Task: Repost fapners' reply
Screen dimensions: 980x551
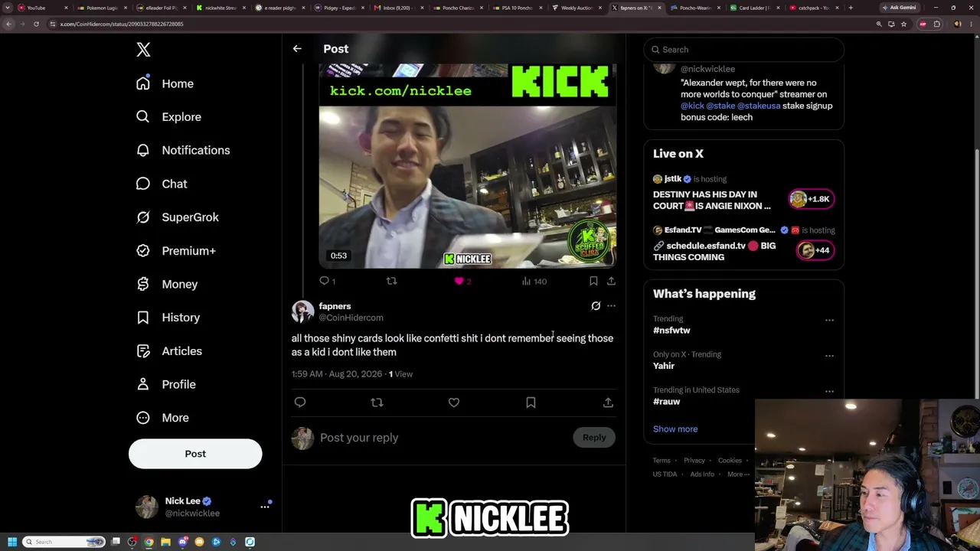Action: click(377, 403)
